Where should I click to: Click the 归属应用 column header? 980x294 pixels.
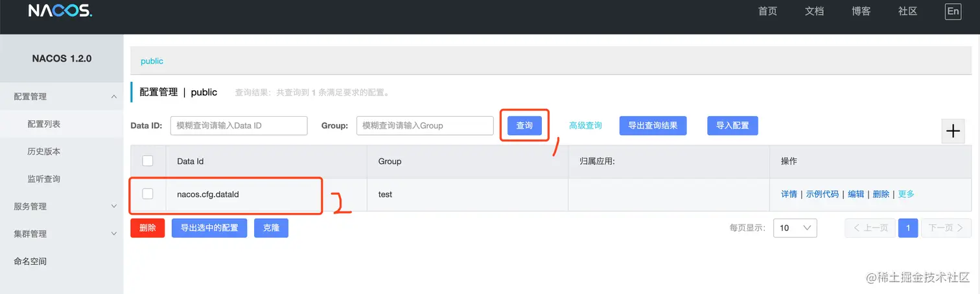point(669,161)
